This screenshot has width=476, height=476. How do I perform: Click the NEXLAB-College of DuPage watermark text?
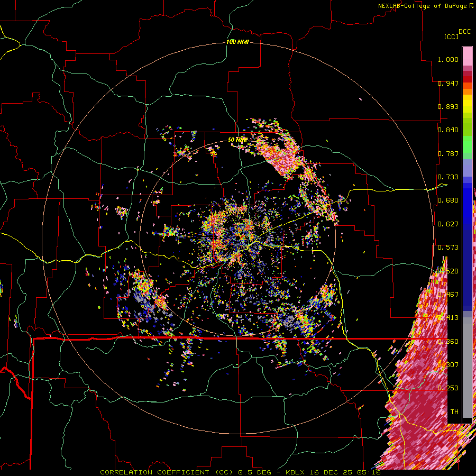426,6
